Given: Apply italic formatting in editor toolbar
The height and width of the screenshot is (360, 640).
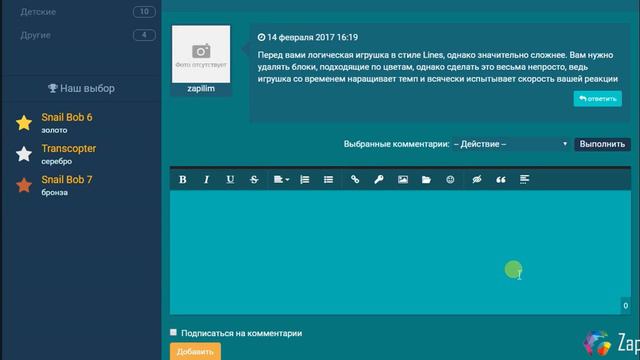Looking at the screenshot, I should click(x=207, y=180).
